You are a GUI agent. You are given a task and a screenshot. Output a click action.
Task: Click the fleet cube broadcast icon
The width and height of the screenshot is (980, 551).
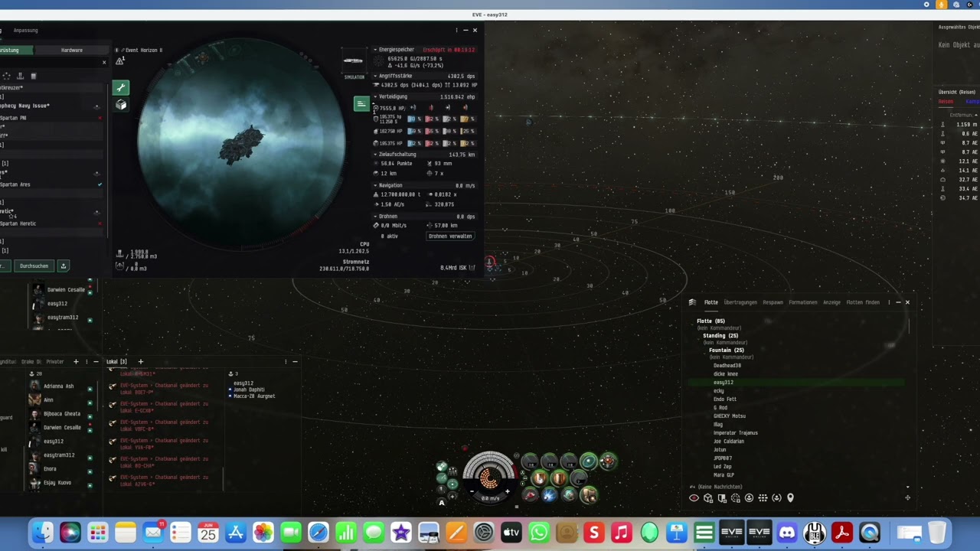pos(708,498)
